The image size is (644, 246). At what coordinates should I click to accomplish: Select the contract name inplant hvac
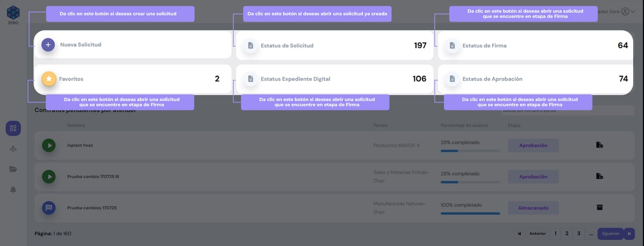point(80,145)
